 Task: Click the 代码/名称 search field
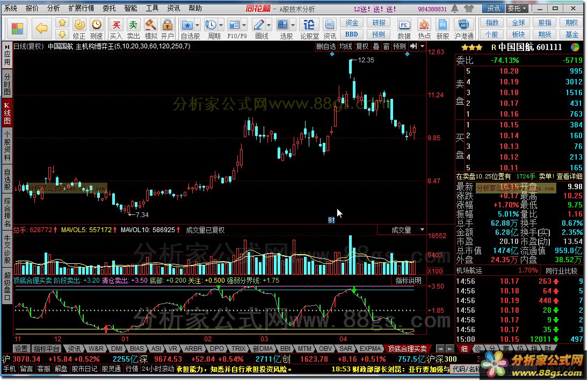pyautogui.click(x=467, y=369)
